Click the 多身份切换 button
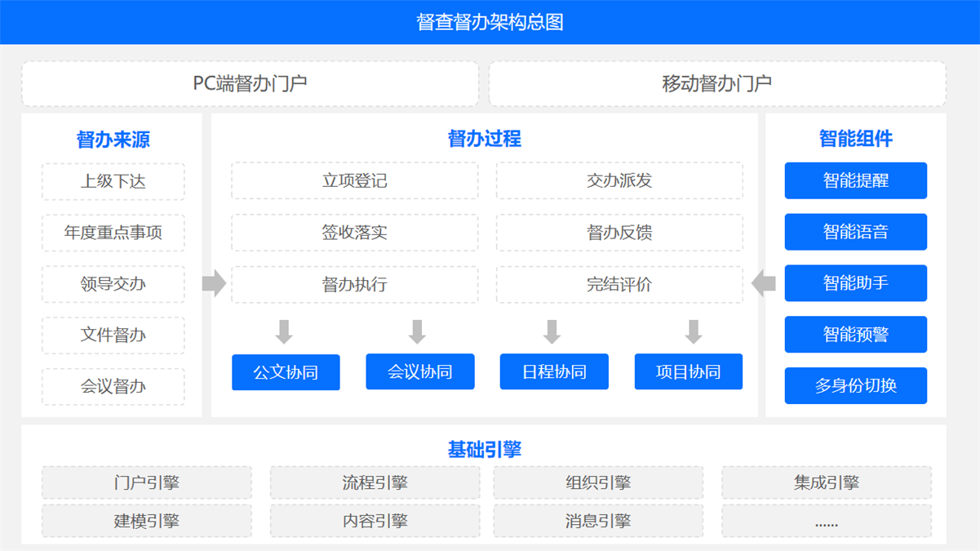980x551 pixels. click(x=855, y=386)
